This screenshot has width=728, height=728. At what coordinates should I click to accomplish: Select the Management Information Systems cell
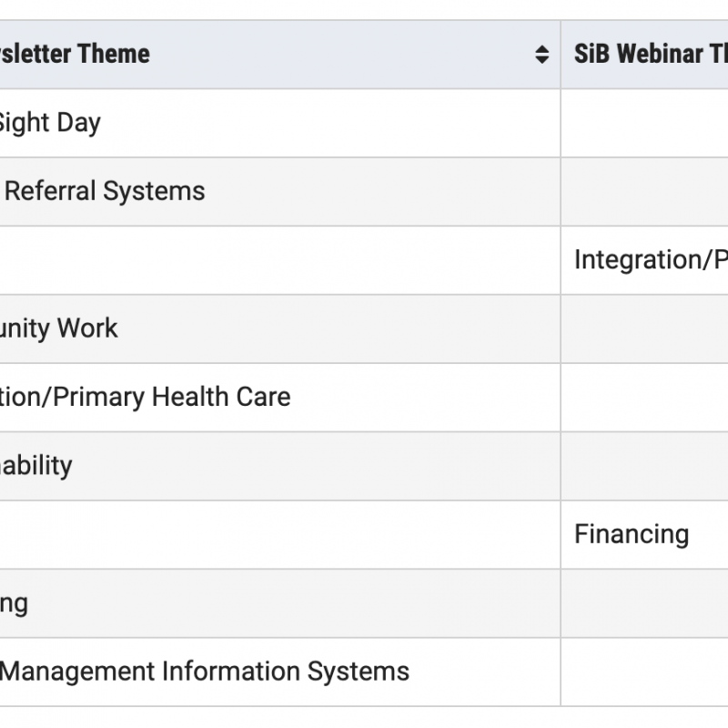pyautogui.click(x=280, y=672)
